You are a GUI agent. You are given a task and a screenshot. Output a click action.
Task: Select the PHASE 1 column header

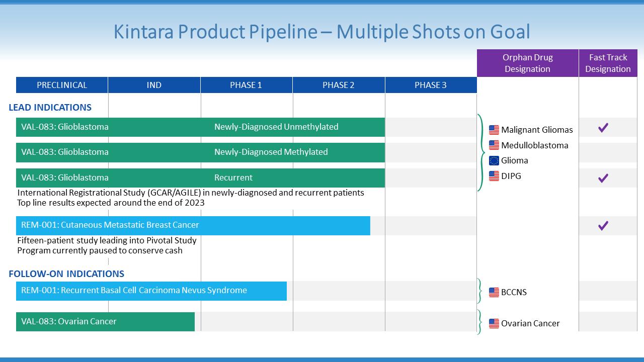point(246,85)
